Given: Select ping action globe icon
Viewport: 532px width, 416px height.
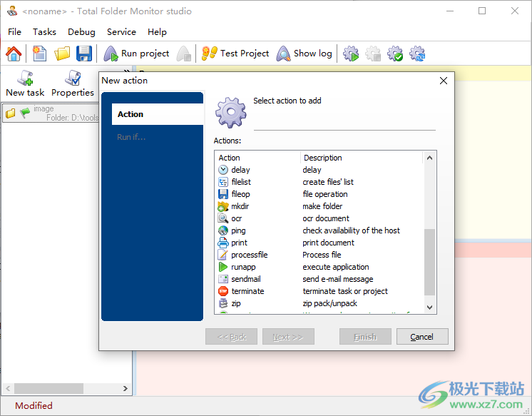Looking at the screenshot, I should 223,230.
